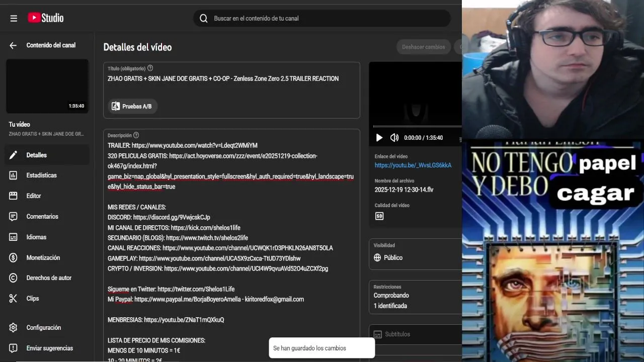Click the Deshacer cambios button
This screenshot has height=362, width=644.
pos(424,47)
